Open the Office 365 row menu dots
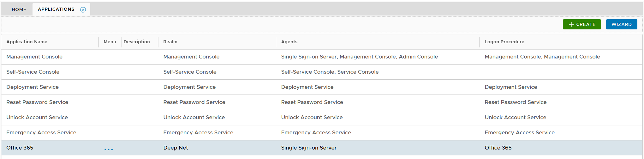644x159 pixels. (109, 149)
